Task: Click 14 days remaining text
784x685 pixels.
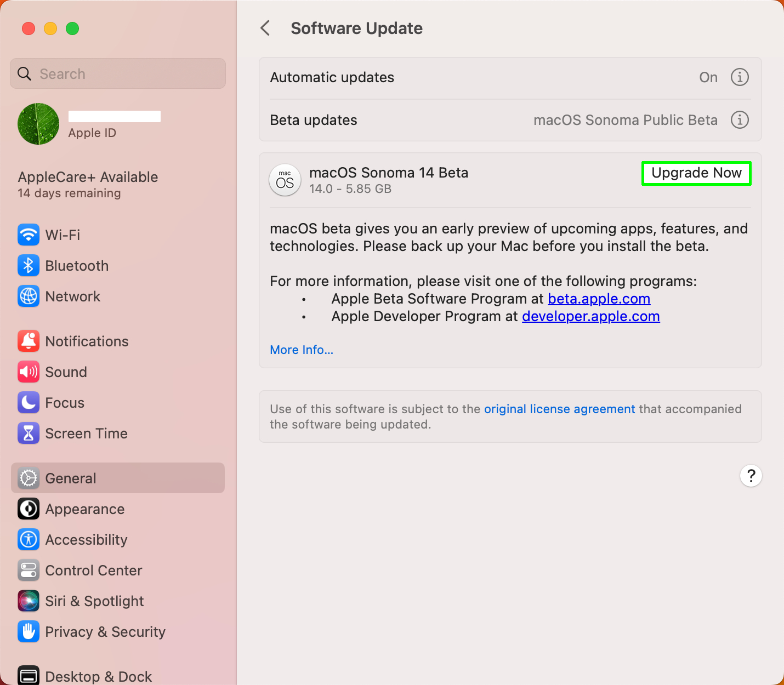Action: coord(69,193)
